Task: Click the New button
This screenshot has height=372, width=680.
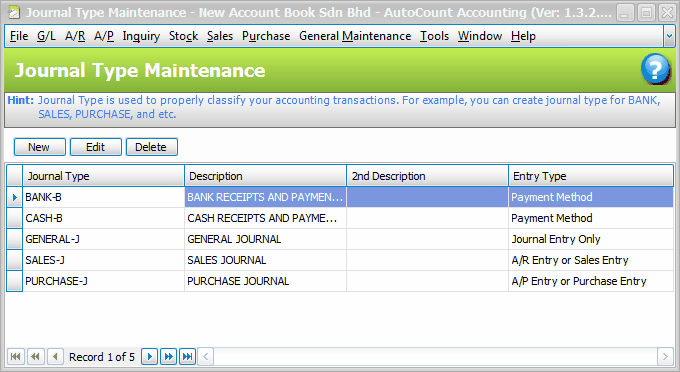Action: coord(39,147)
